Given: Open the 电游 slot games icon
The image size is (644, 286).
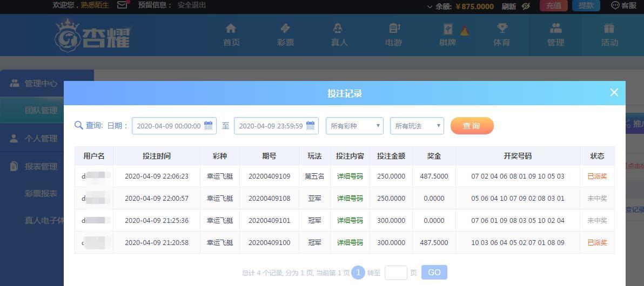Looking at the screenshot, I should coord(394,28).
